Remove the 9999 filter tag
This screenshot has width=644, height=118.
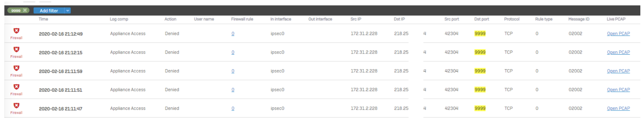point(25,10)
